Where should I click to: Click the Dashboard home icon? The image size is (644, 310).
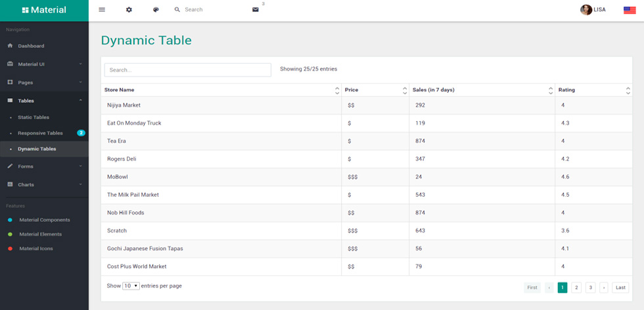pos(11,45)
